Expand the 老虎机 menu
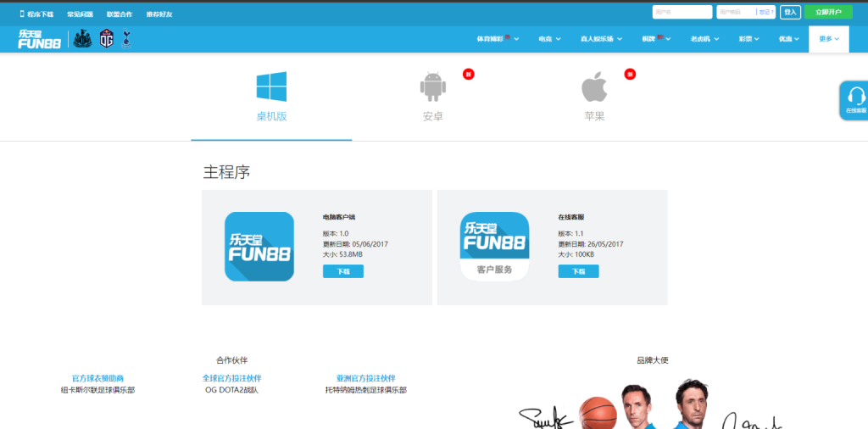The width and height of the screenshot is (868, 429). [704, 39]
